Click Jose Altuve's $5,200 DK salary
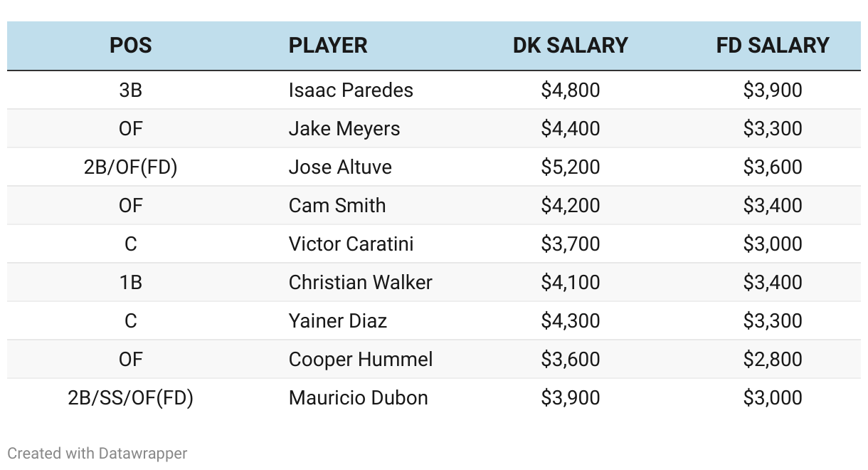 point(571,167)
